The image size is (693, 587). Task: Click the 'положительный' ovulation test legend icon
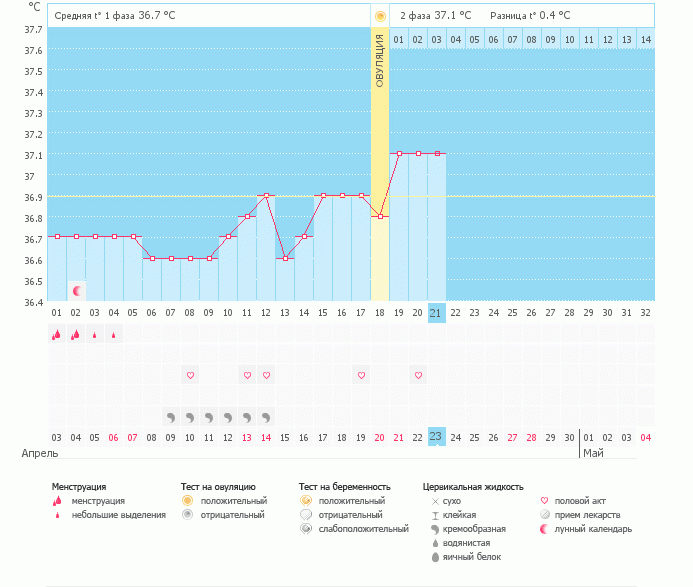(x=187, y=500)
